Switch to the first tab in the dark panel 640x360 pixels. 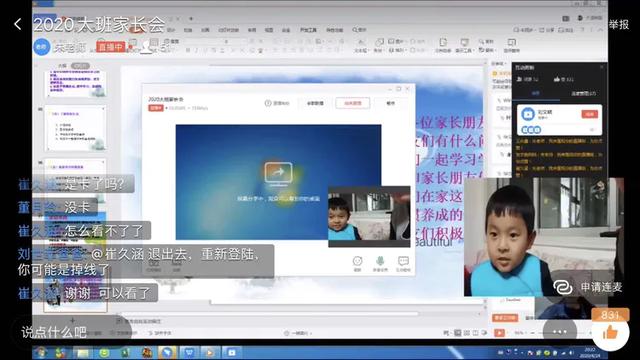click(536, 93)
